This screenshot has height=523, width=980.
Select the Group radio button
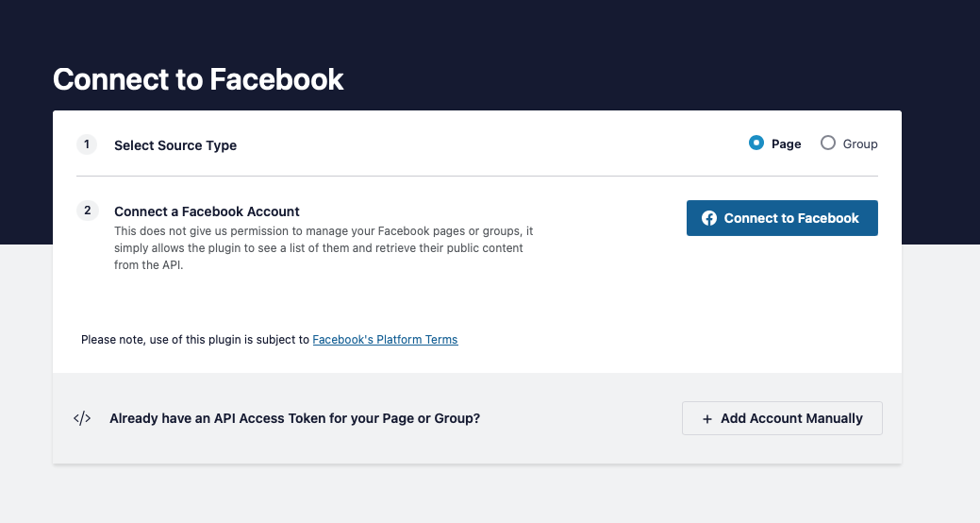827,143
